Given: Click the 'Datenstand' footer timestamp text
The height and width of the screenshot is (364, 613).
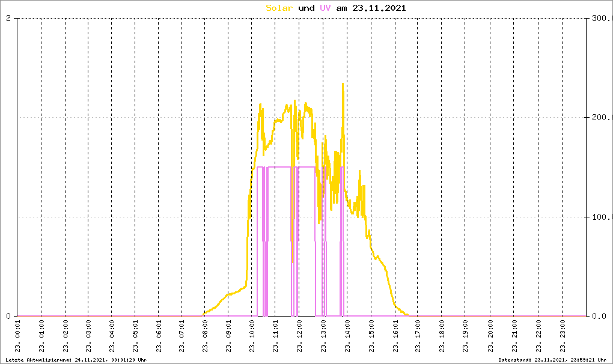Looking at the screenshot, I should click(552, 360).
